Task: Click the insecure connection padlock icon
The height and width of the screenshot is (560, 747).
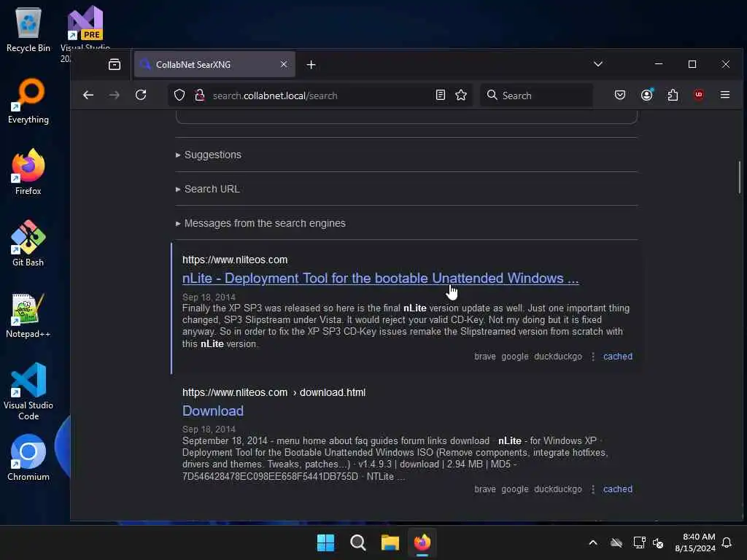Action: (x=200, y=96)
